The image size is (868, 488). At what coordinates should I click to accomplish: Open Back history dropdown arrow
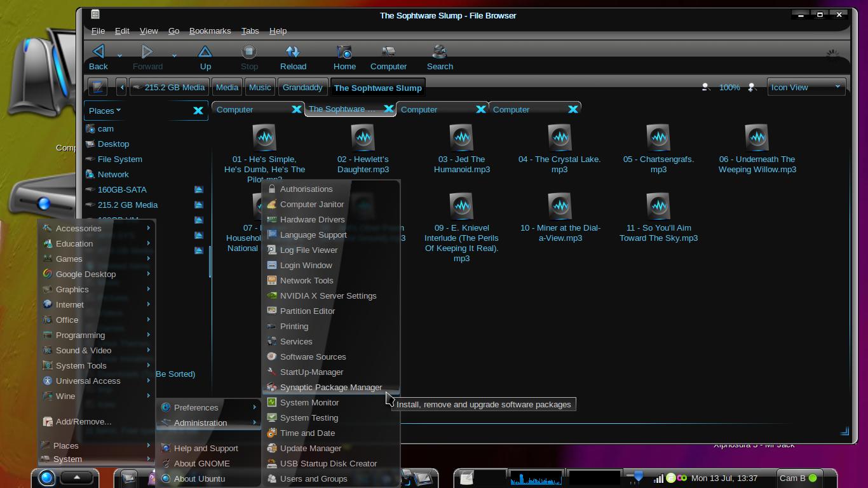[x=119, y=55]
